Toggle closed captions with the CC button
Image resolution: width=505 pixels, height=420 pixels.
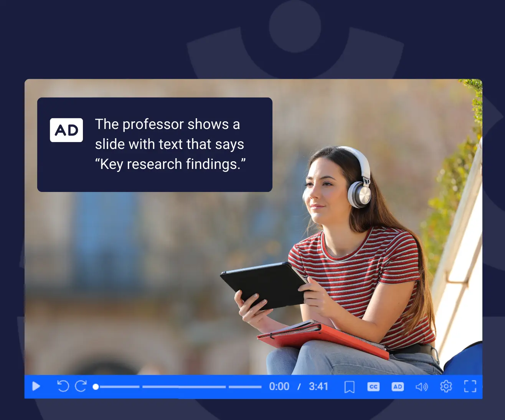(373, 387)
